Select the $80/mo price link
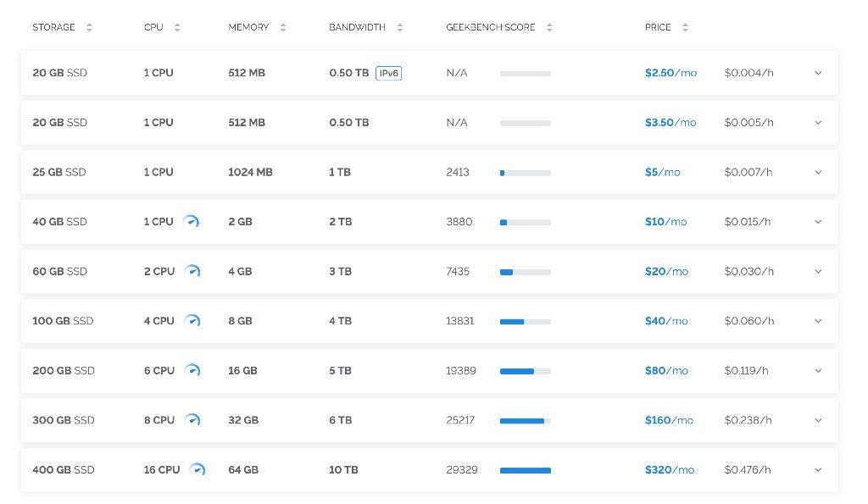The width and height of the screenshot is (868, 504). coord(665,371)
